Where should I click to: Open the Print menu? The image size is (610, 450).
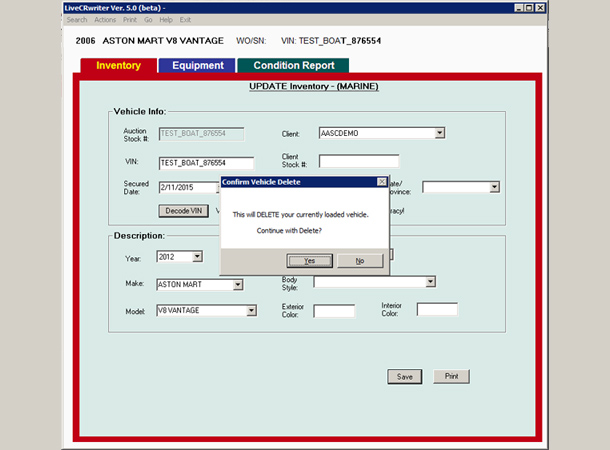(x=130, y=20)
